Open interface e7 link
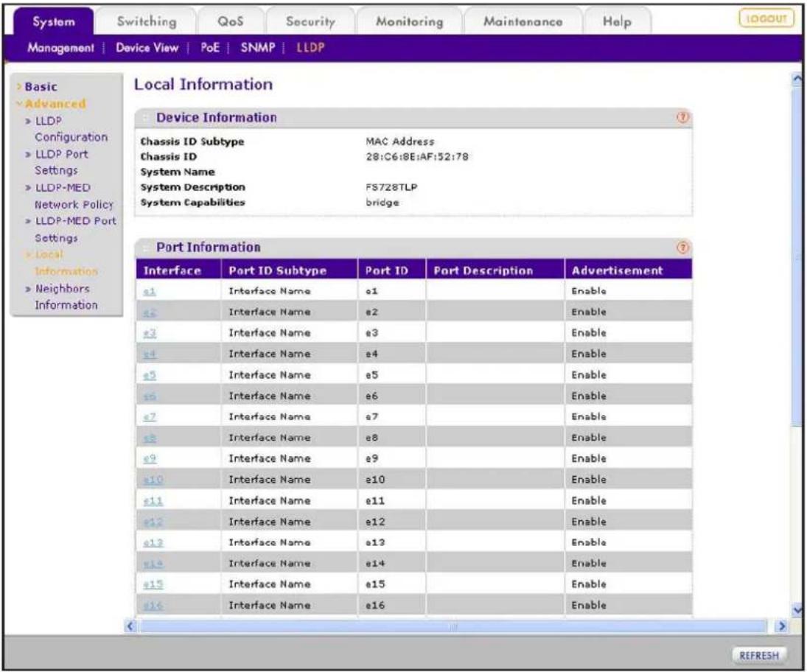This screenshot has height=672, width=807. coord(150,417)
